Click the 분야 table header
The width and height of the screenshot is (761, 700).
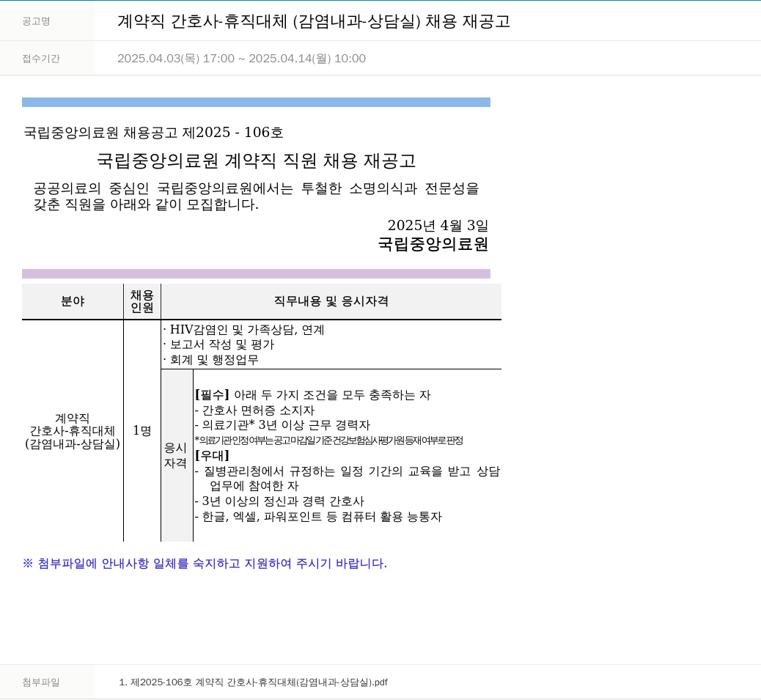(x=73, y=301)
